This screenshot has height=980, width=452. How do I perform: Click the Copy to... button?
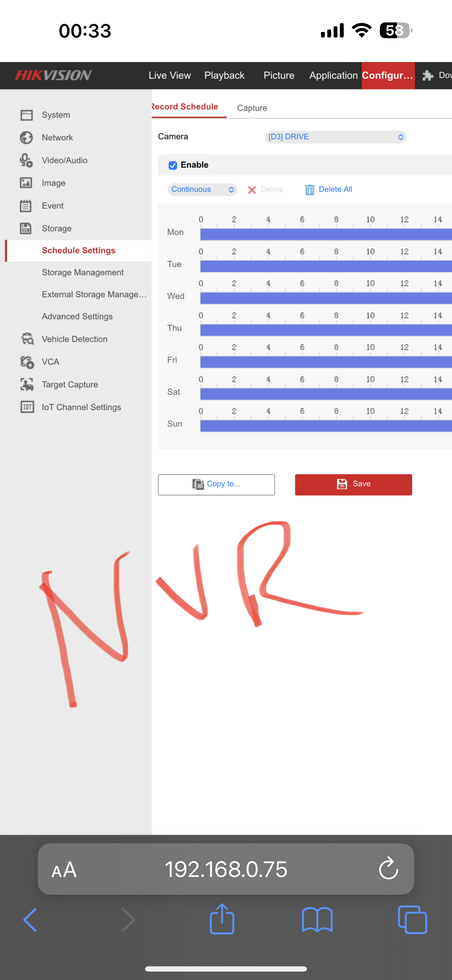[x=216, y=484]
